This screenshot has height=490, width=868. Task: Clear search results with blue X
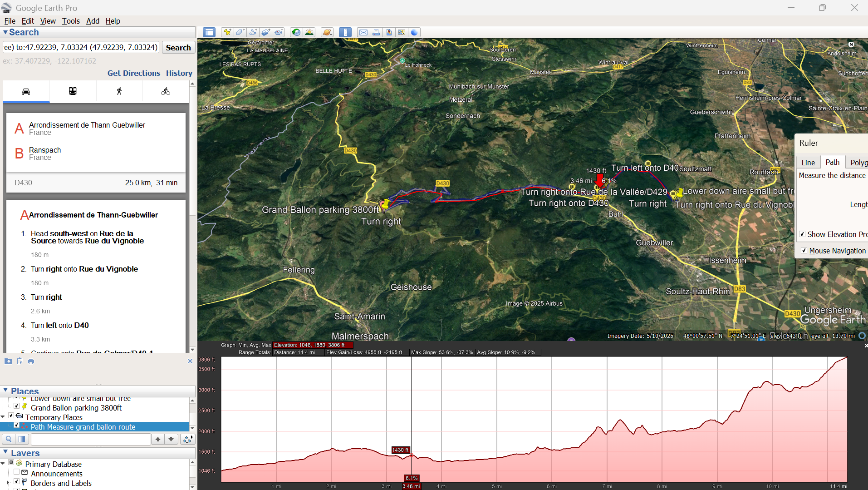pos(190,361)
